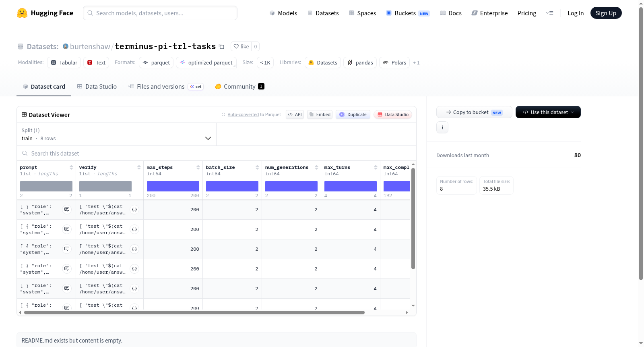Viewport: 644px width, 347px height.
Task: Sort by the prompt column
Action: click(71, 167)
